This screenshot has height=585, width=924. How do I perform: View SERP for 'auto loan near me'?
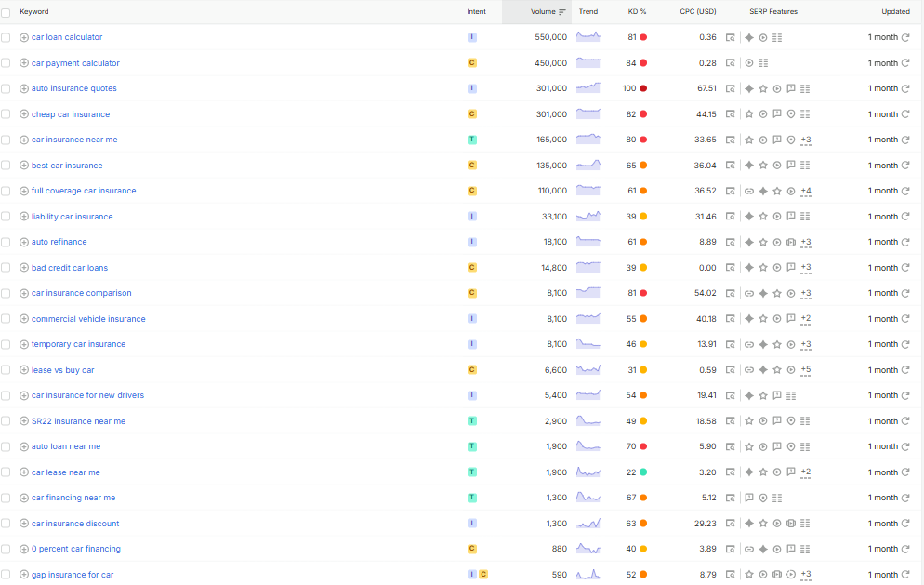click(x=730, y=447)
